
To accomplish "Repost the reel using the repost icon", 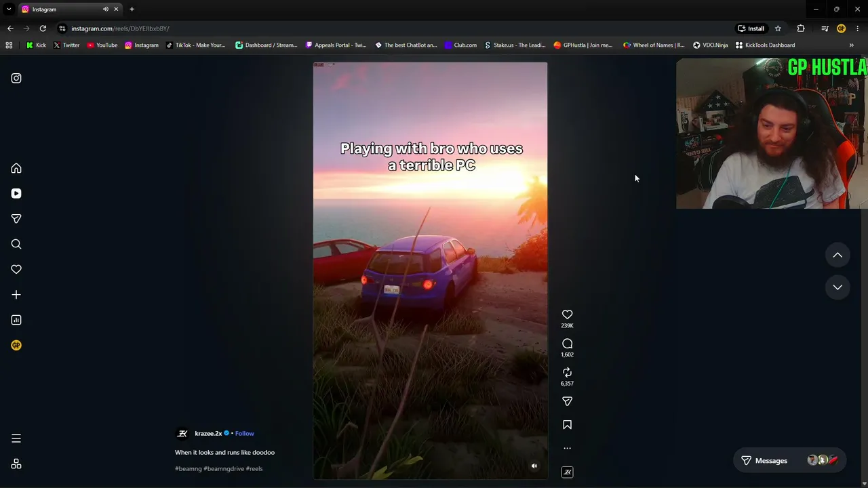I will click(568, 372).
